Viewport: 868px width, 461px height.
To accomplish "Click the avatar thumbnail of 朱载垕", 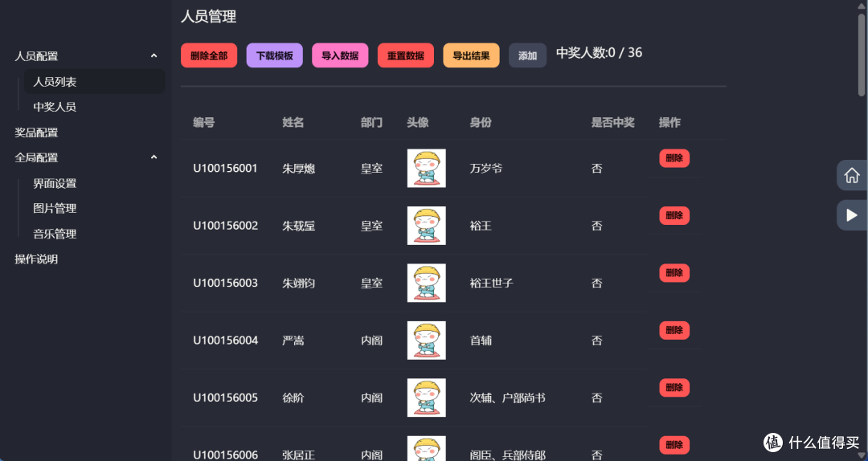I will [426, 226].
